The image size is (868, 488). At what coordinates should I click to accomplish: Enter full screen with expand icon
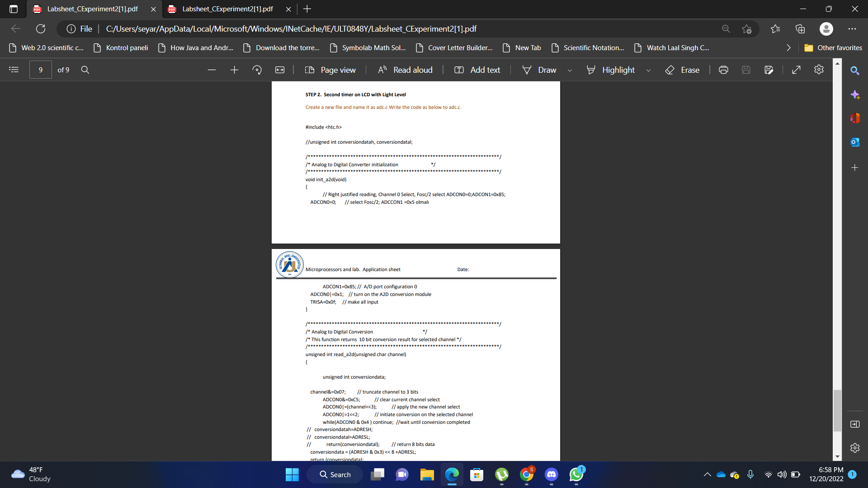(x=797, y=70)
